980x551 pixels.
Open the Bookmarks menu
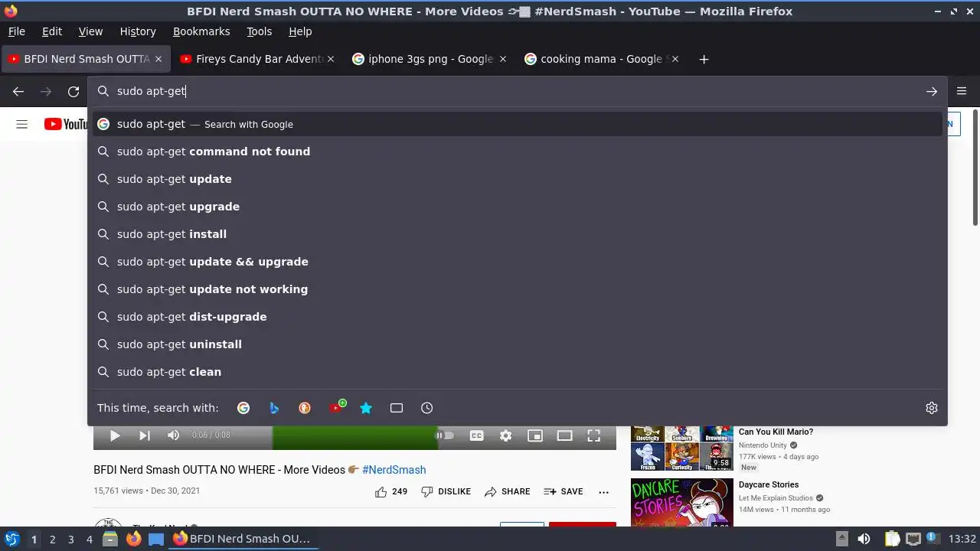pyautogui.click(x=201, y=31)
